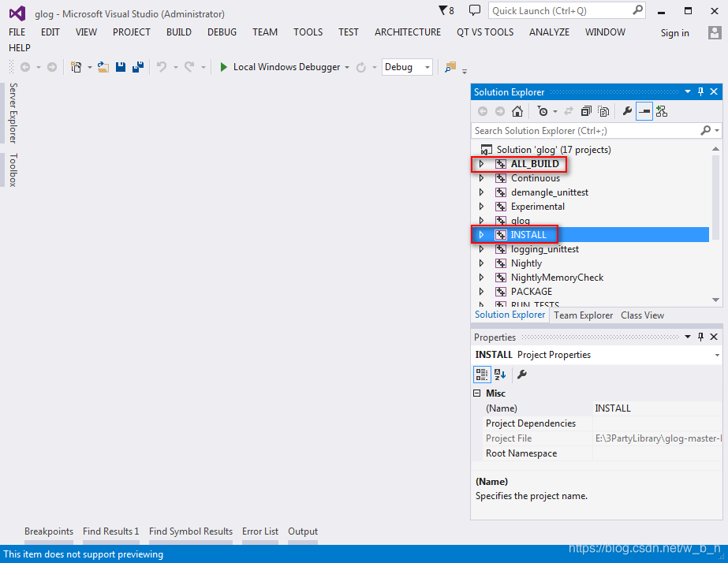The width and height of the screenshot is (728, 563).
Task: Click the Redo arrow icon
Action: (189, 67)
